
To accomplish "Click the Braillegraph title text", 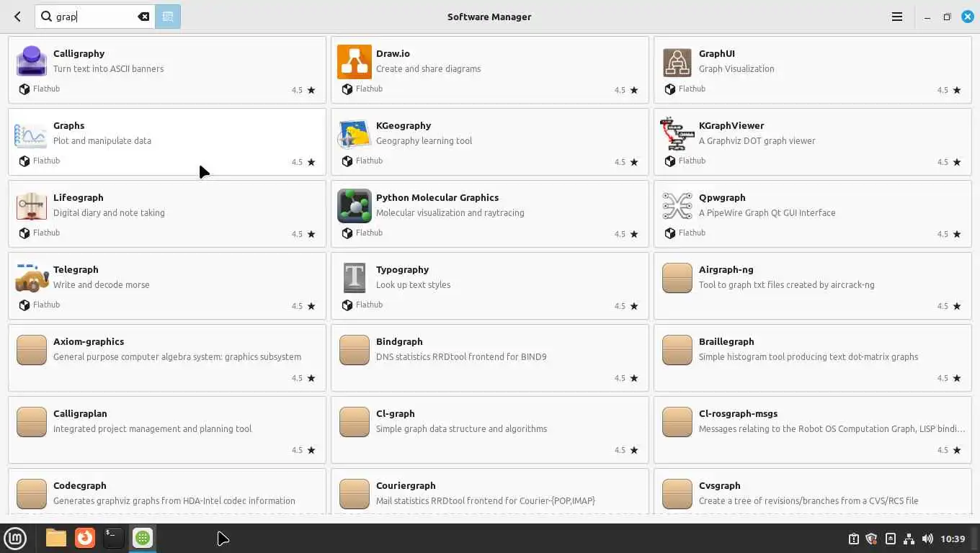I will 726,342.
